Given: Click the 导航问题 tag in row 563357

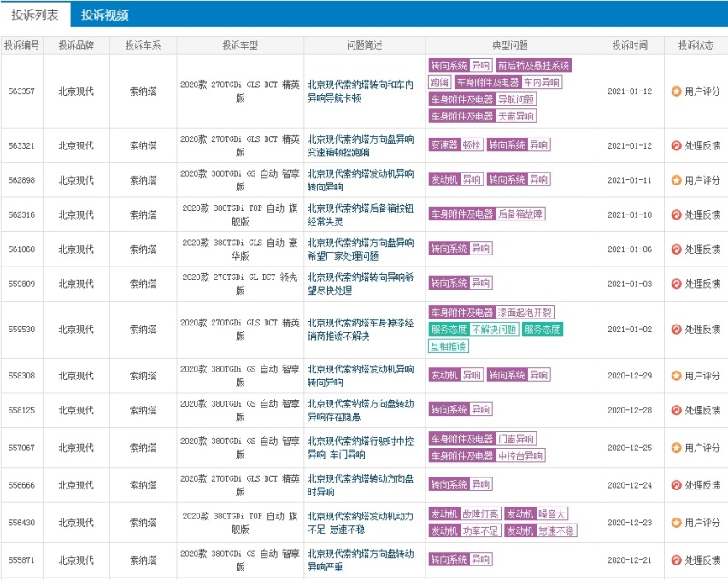Looking at the screenshot, I should [x=516, y=99].
